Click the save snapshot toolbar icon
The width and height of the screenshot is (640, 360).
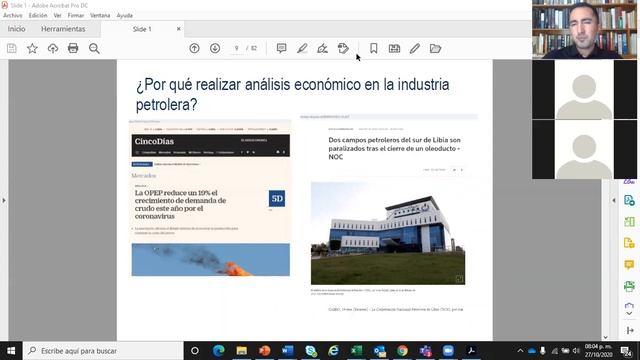[394, 49]
